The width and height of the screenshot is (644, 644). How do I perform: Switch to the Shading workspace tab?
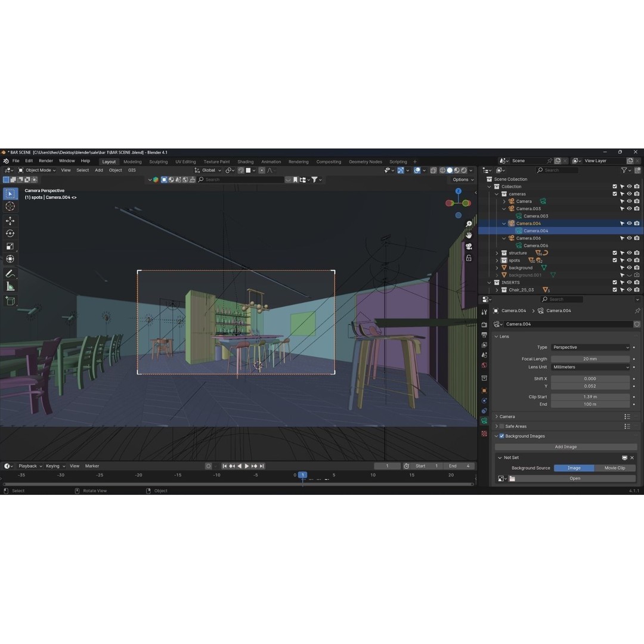tap(245, 161)
